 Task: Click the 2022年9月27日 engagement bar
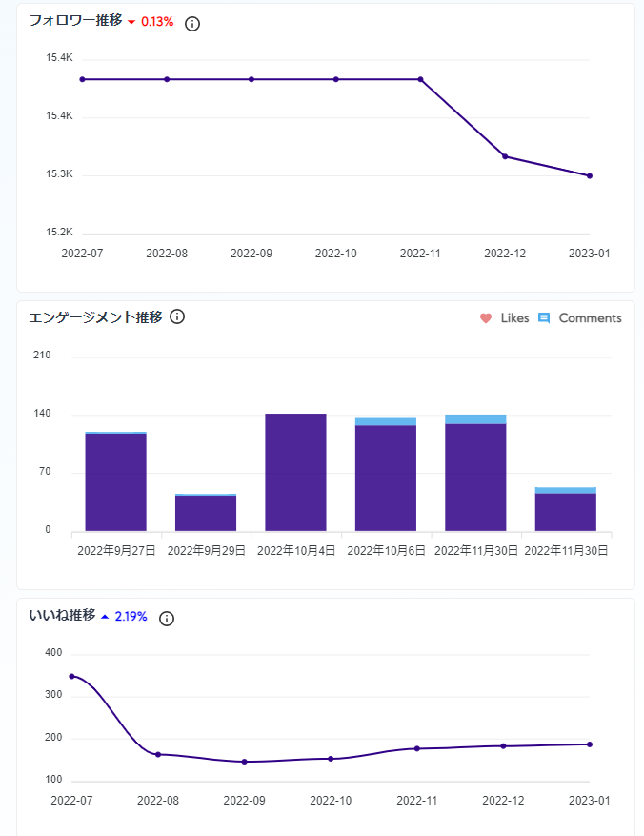(x=115, y=481)
